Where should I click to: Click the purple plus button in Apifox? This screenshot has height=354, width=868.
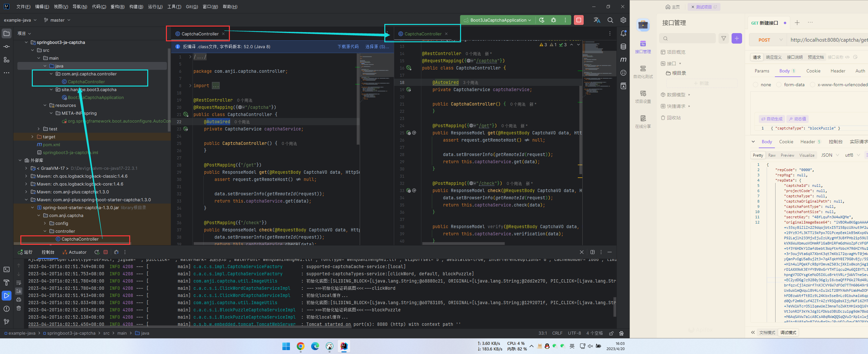737,38
